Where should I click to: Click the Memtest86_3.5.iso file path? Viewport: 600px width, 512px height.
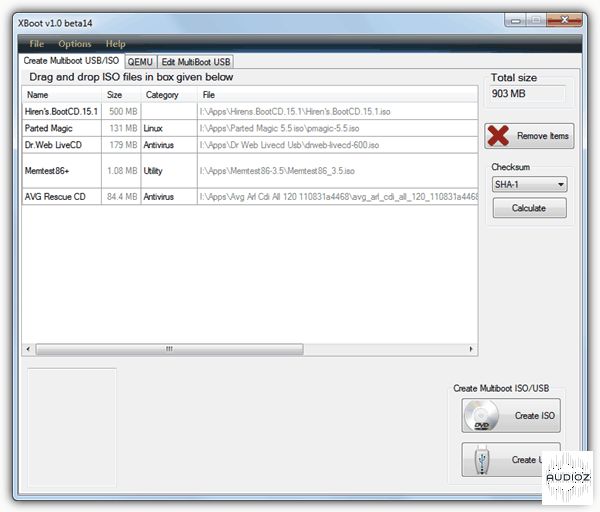[x=277, y=171]
